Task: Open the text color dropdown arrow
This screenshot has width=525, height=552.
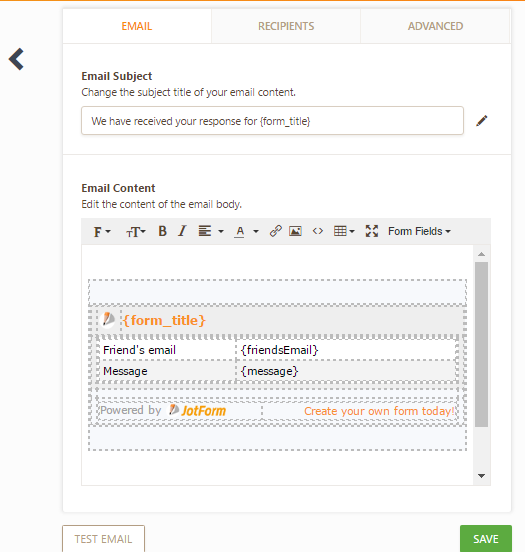Action: click(x=256, y=232)
